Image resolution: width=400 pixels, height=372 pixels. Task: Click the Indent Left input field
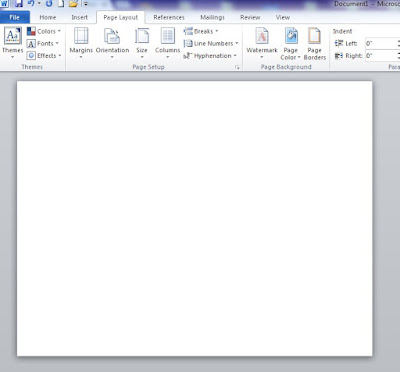point(382,43)
